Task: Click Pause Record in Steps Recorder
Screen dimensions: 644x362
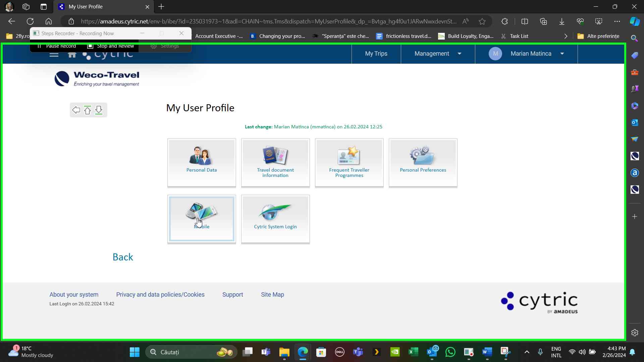Action: pos(57,46)
